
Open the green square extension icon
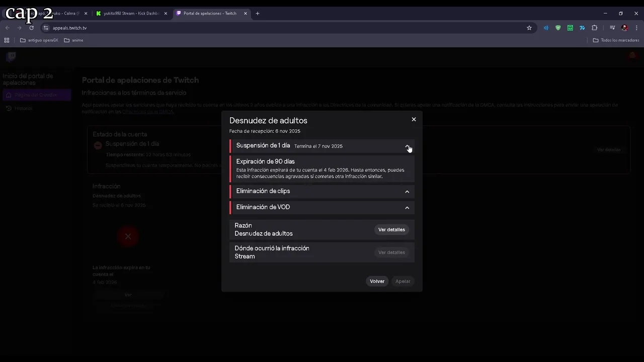[570, 28]
